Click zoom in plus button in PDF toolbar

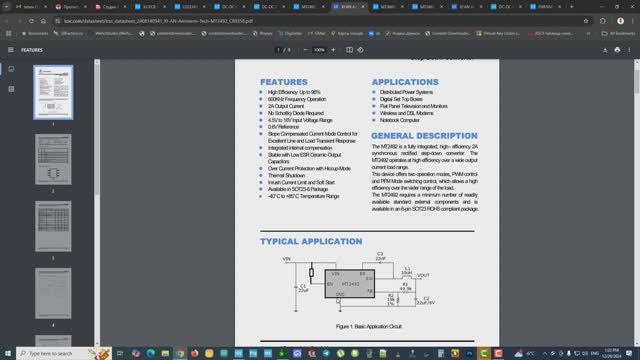333,50
